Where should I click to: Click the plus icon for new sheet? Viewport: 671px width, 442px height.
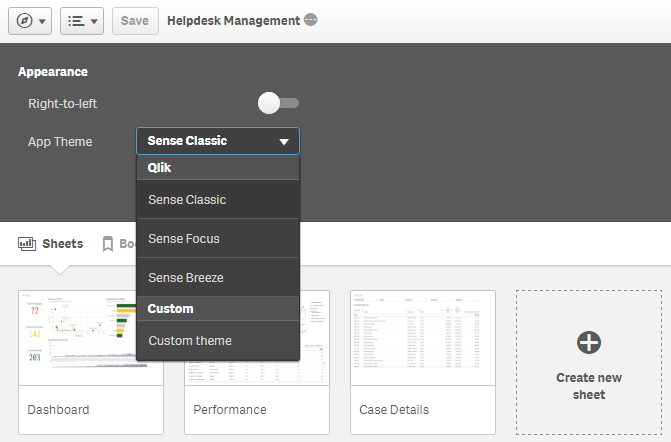(589, 343)
